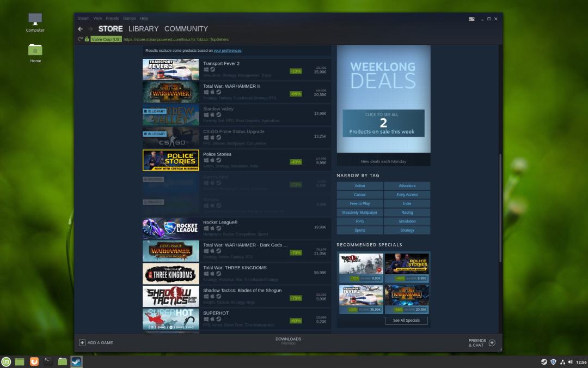Open Friends & Chat plus icon

pos(492,342)
